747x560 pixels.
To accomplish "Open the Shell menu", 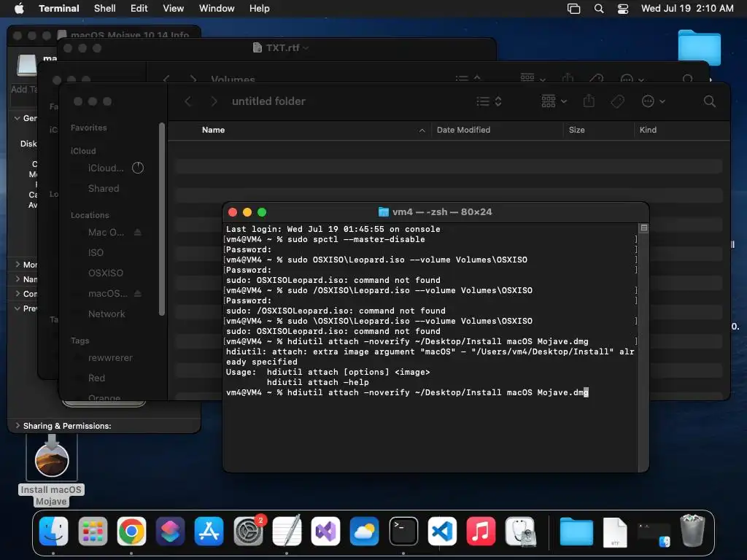I will point(105,8).
